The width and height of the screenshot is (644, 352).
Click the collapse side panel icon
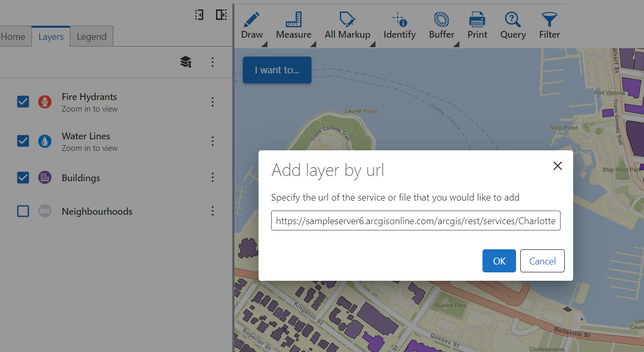(x=199, y=15)
